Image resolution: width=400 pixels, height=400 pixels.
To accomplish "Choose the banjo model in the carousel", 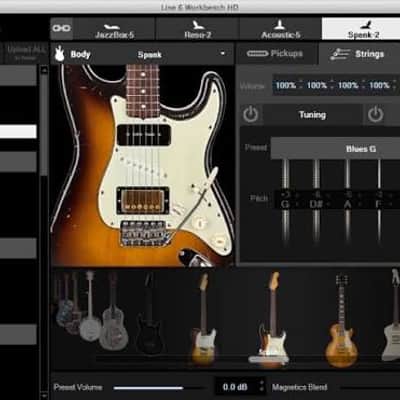I will (90, 306).
